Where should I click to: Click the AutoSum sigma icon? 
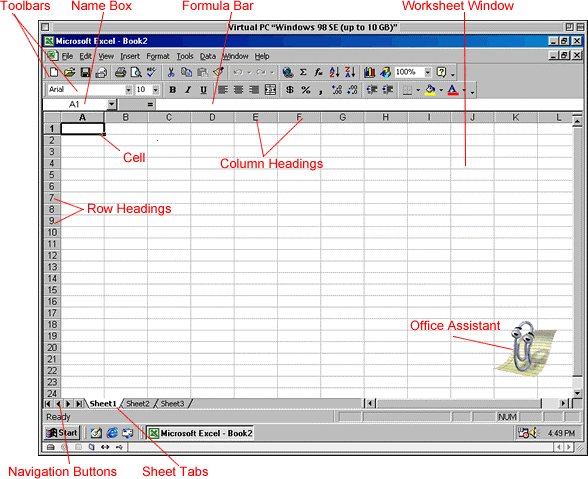303,72
